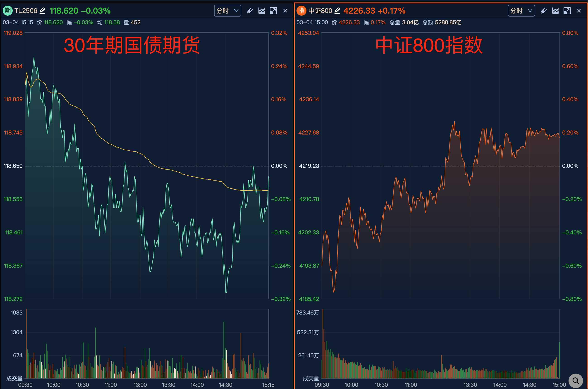Viewport: 588px width, 389px height.
Task: Click the edit pencil next to TL2506
Action: point(42,11)
